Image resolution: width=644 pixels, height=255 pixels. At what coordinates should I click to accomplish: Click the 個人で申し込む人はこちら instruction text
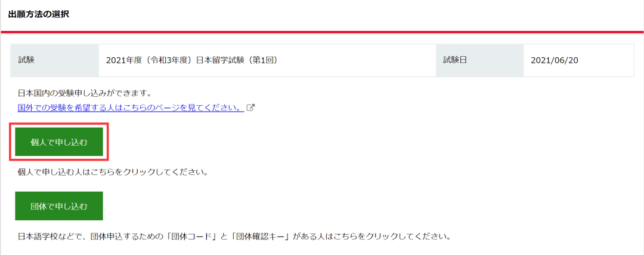click(x=112, y=171)
